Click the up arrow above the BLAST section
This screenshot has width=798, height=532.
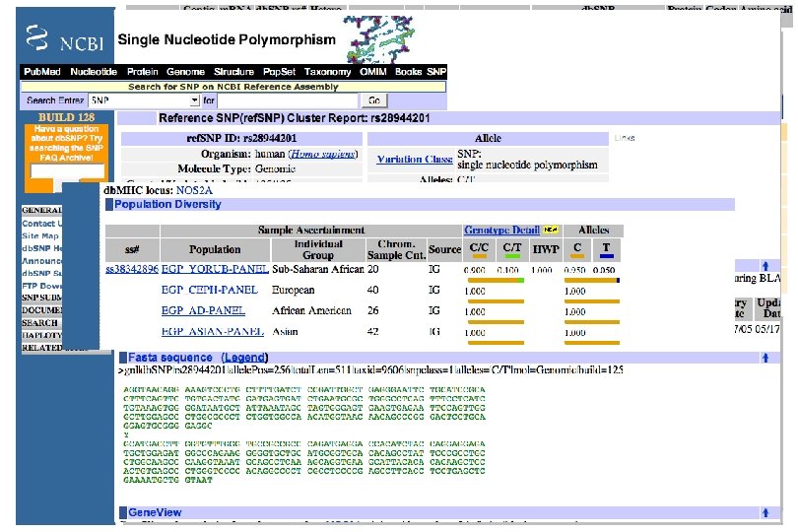tap(765, 266)
